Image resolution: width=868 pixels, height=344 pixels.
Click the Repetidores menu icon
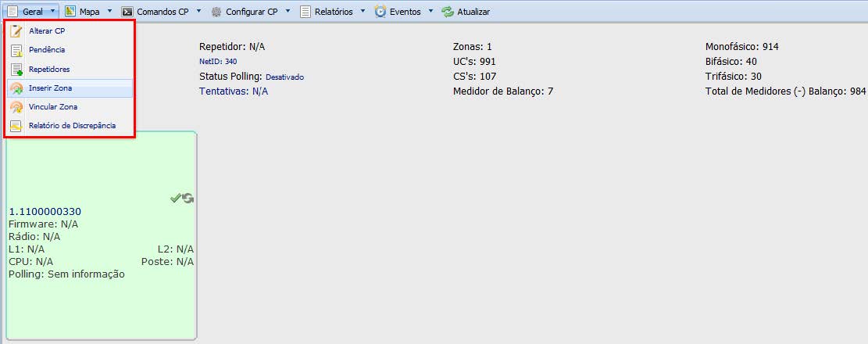[16, 69]
